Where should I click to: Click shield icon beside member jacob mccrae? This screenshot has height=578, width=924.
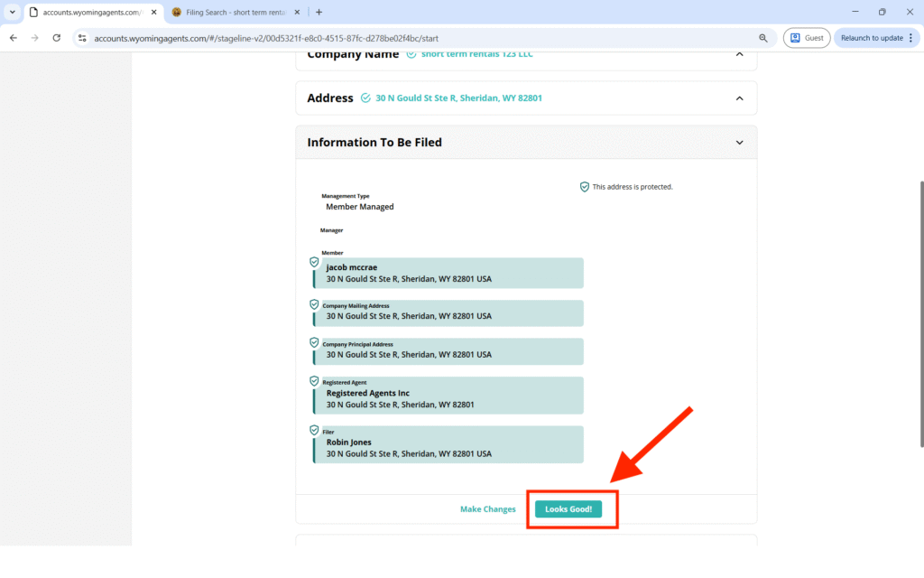click(314, 262)
